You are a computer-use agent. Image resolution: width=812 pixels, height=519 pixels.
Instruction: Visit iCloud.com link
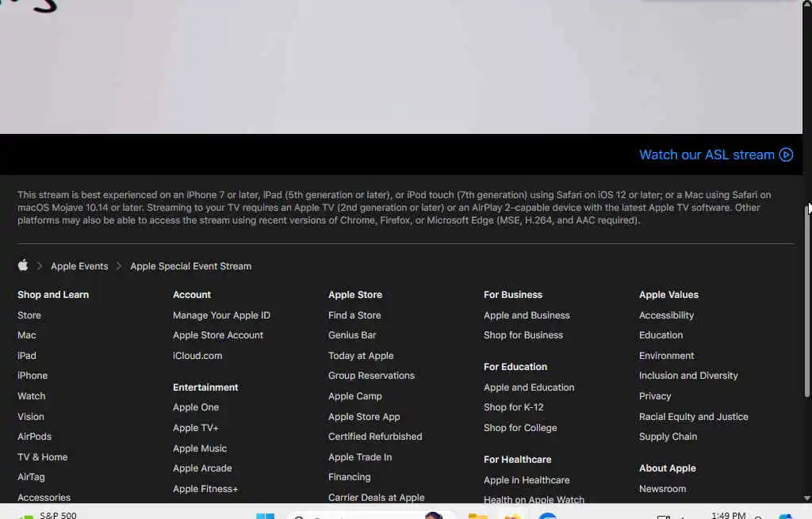[x=197, y=356]
